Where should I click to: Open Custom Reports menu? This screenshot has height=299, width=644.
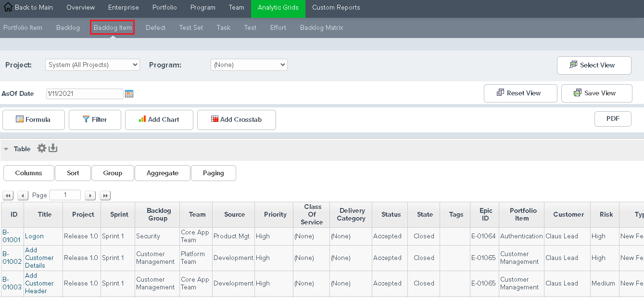tap(336, 8)
